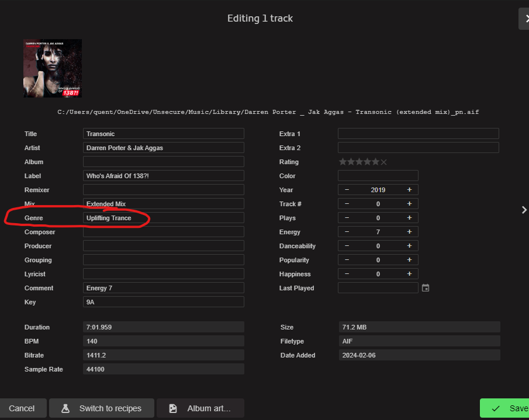Increase the Plays count with the plus stepper

pos(409,217)
